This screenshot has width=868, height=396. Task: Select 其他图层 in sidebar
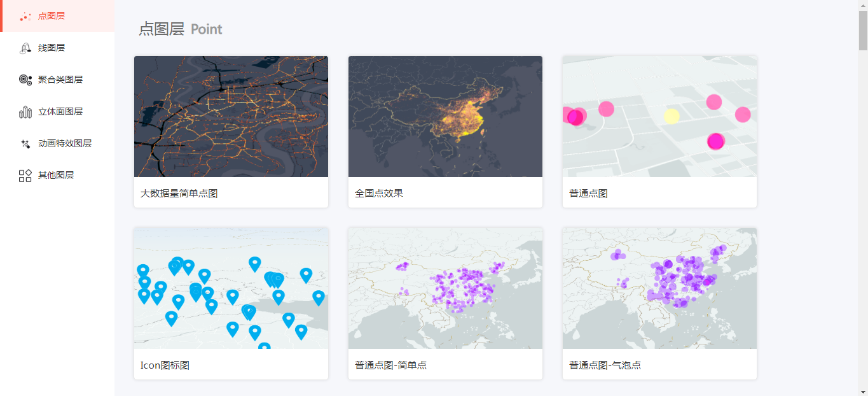pyautogui.click(x=57, y=175)
